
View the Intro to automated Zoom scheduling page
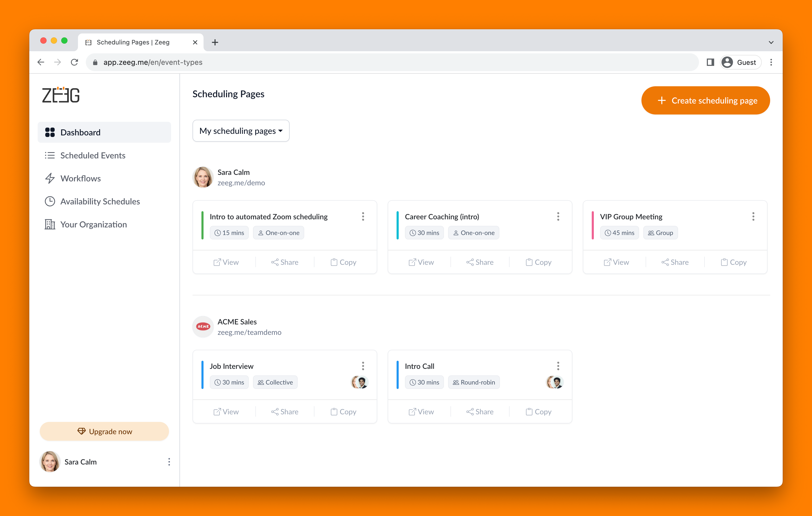(x=226, y=262)
